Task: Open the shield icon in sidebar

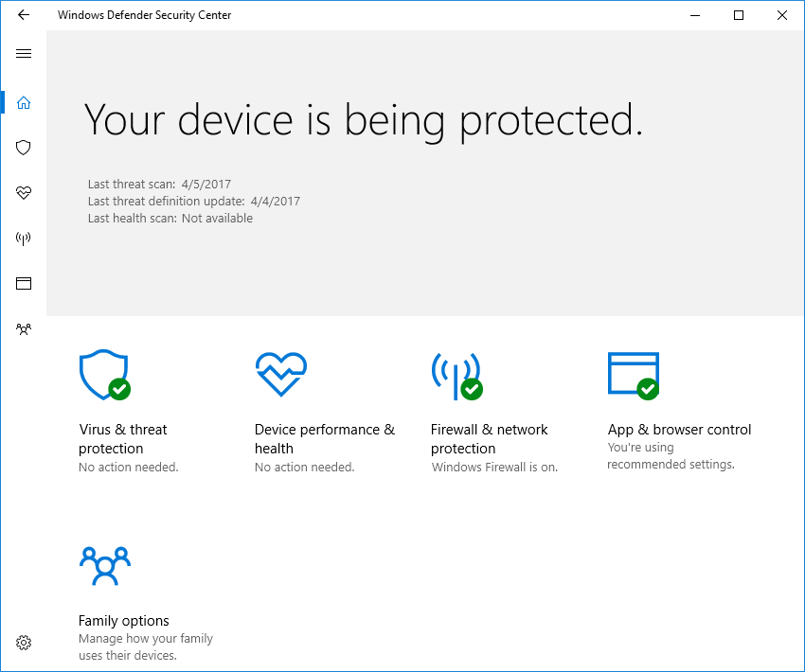Action: click(x=24, y=148)
